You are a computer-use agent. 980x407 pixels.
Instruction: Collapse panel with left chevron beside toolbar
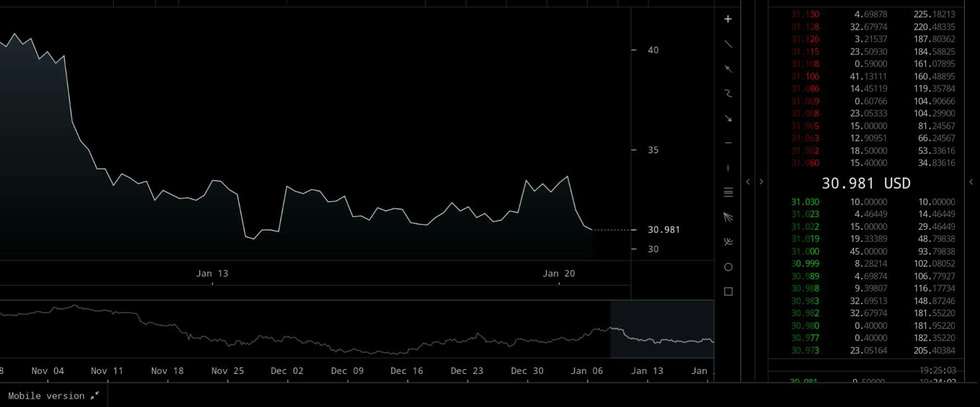[748, 182]
